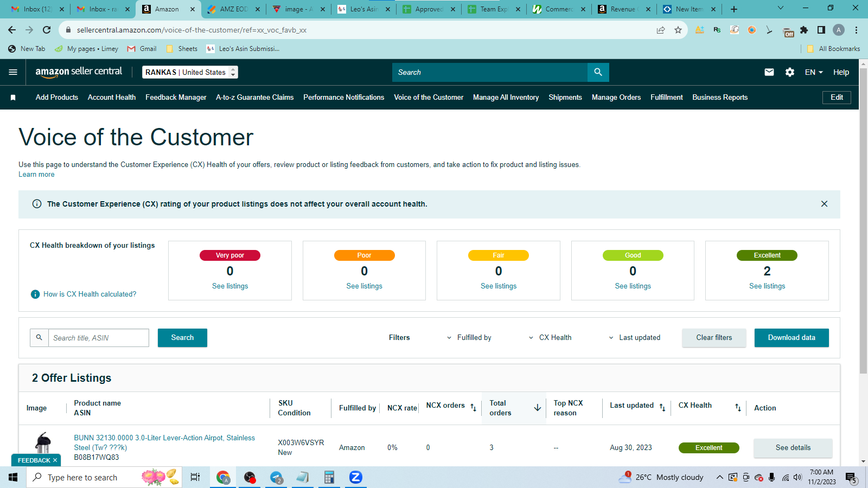Close the FEEDBACK tab widget
This screenshot has width=868, height=488.
pyautogui.click(x=55, y=460)
